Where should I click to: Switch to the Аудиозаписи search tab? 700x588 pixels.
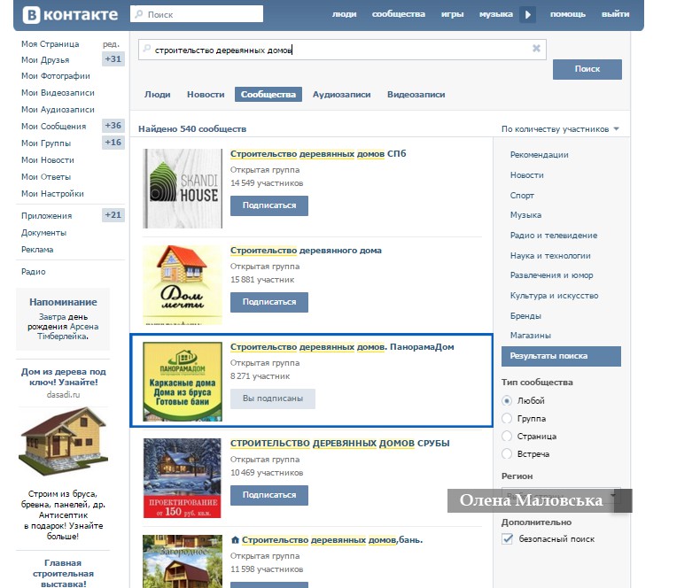point(341,94)
